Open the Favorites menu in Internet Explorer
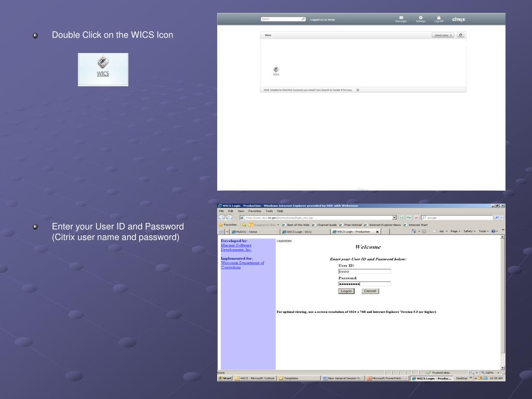The width and height of the screenshot is (532, 399). click(255, 211)
